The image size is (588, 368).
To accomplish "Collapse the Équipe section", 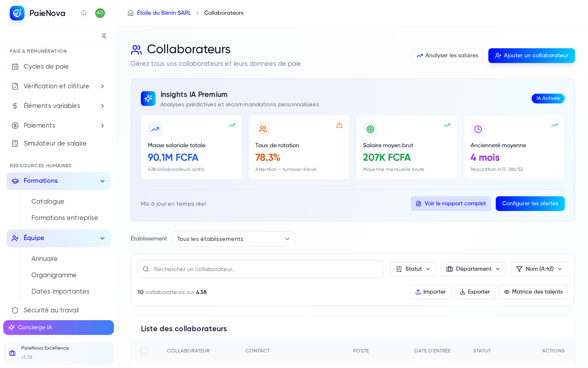I will (x=102, y=238).
